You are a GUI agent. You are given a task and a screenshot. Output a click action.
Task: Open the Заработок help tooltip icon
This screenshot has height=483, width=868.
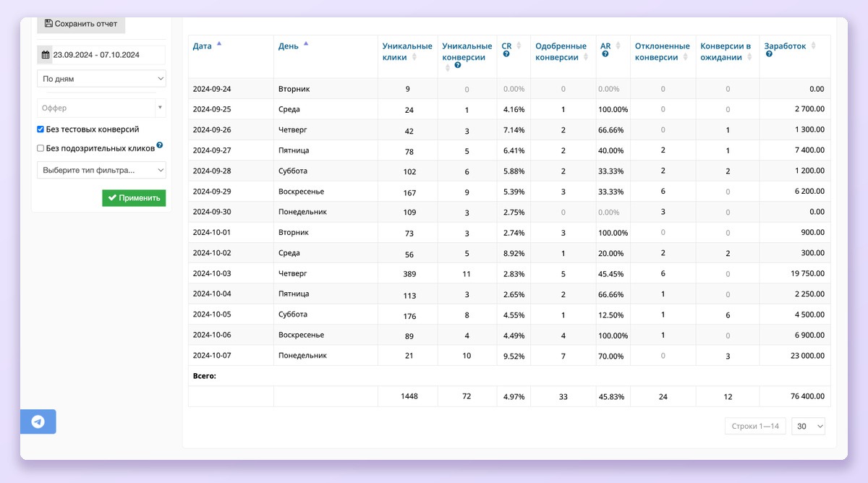[769, 54]
